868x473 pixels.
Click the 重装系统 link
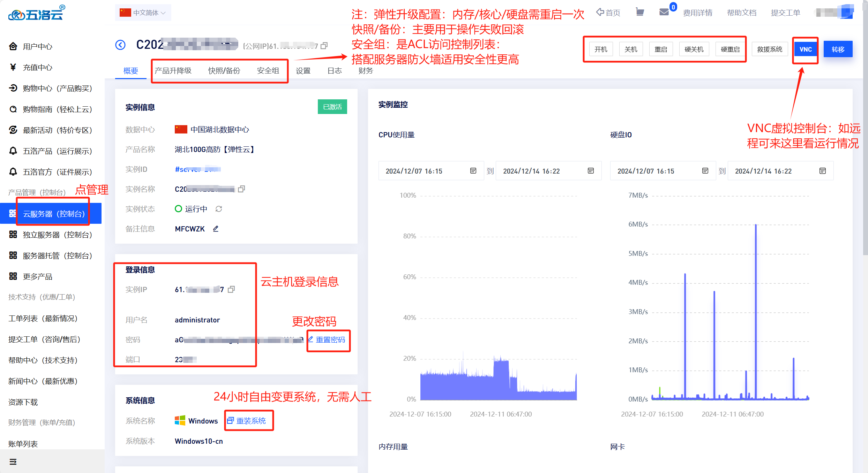tap(250, 421)
